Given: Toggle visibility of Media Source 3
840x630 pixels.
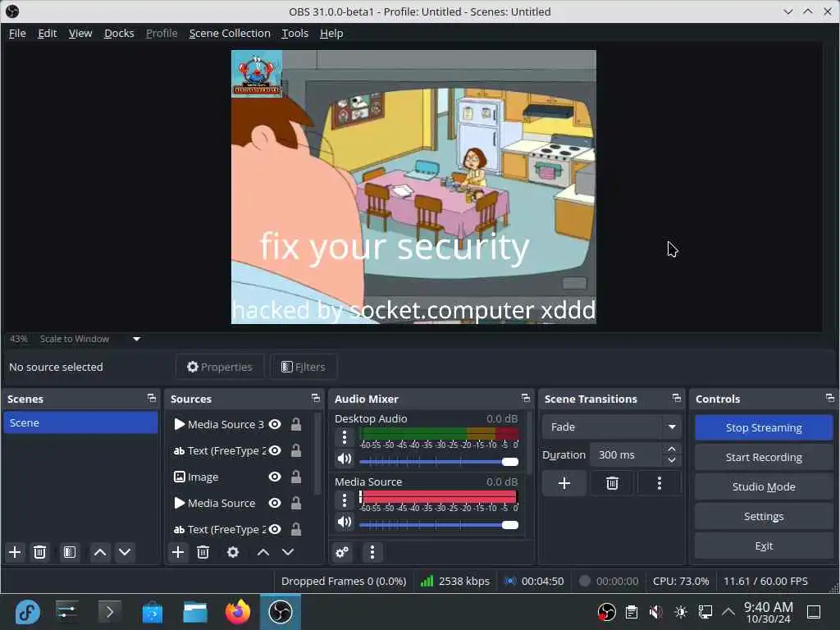Looking at the screenshot, I should [275, 424].
